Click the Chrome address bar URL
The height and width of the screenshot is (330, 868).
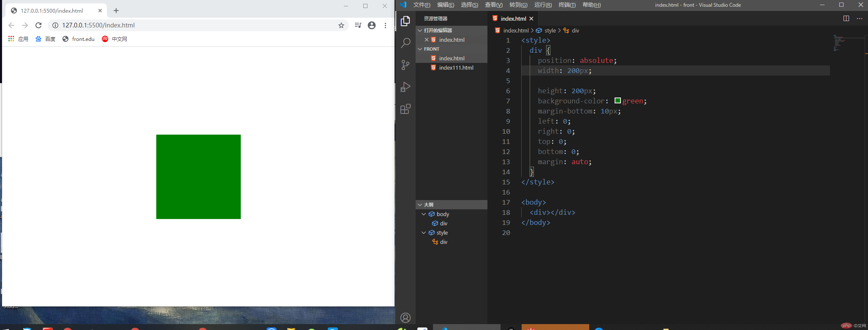[x=98, y=25]
